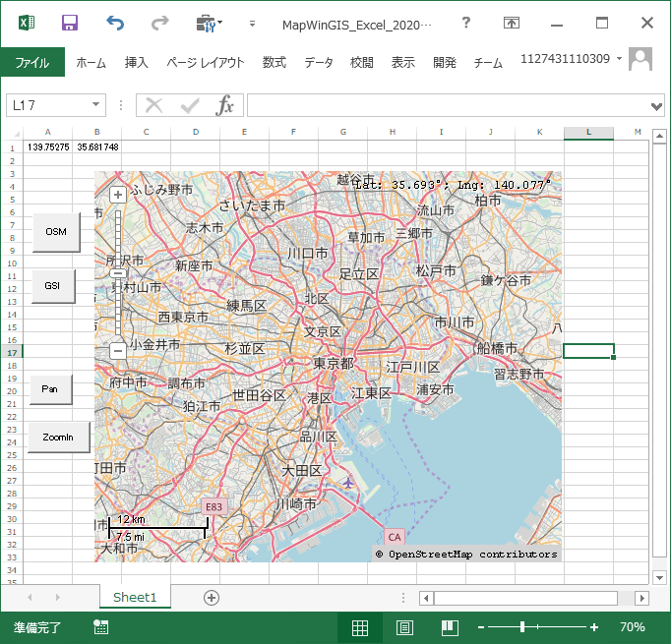
Task: Select column L header
Action: click(588, 133)
